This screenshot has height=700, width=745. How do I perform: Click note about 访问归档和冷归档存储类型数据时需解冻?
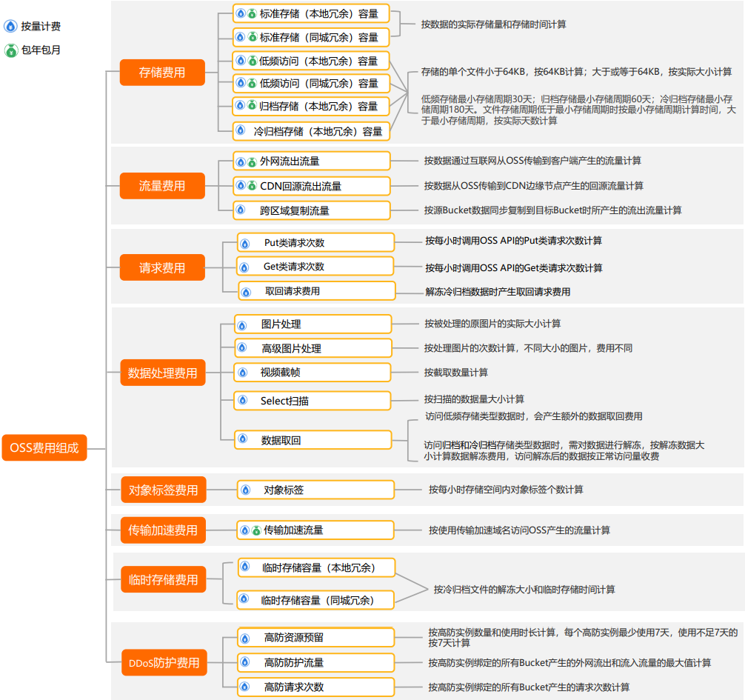tap(564, 450)
